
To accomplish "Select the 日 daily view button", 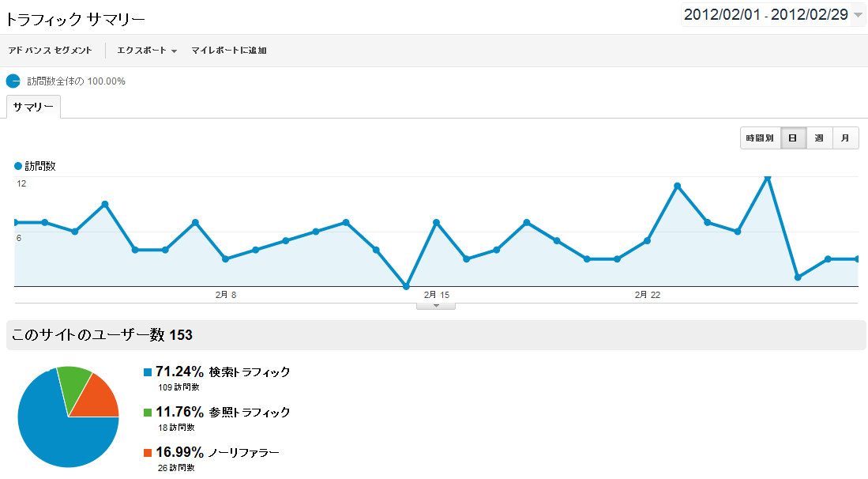I will [x=793, y=138].
